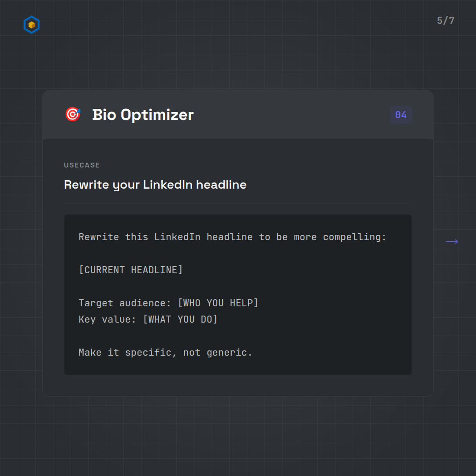Select the 'Rewrite your LinkedIn headline' heading
The height and width of the screenshot is (476, 476).
[x=155, y=184]
